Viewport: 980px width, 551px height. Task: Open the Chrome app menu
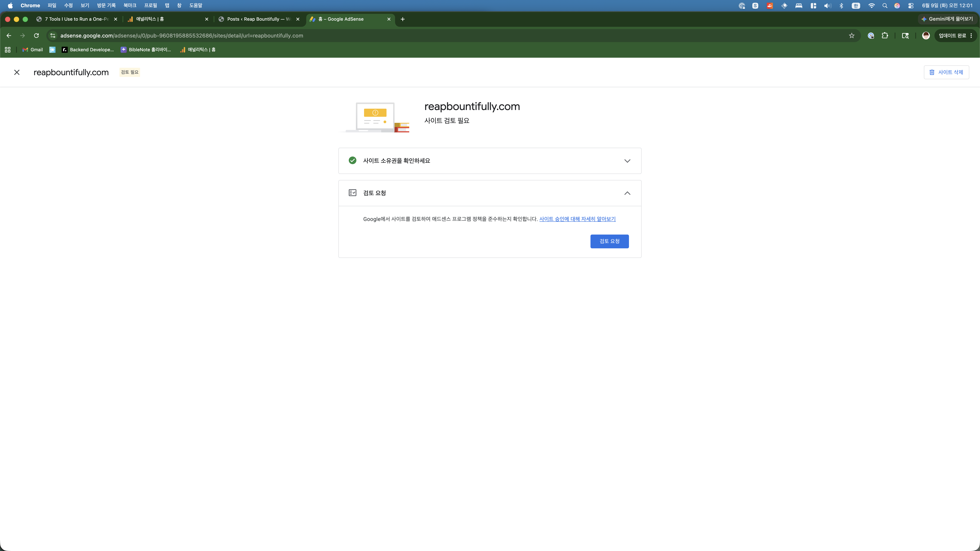click(x=30, y=5)
